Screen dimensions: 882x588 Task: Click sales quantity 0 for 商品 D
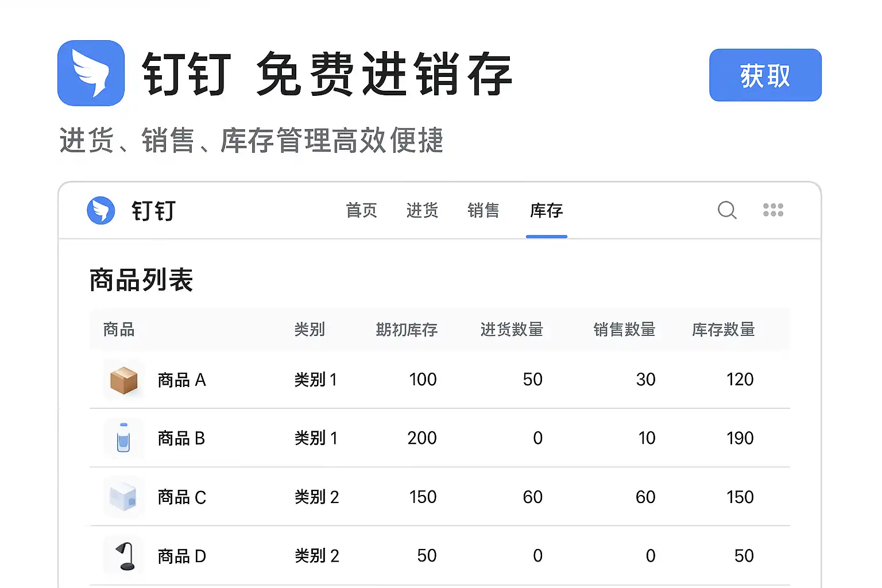tap(651, 556)
